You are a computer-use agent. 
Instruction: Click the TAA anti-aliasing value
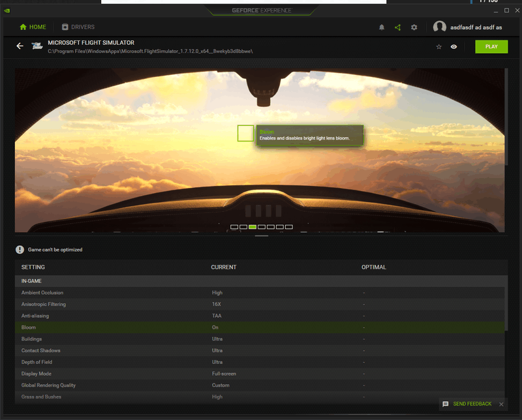click(217, 316)
